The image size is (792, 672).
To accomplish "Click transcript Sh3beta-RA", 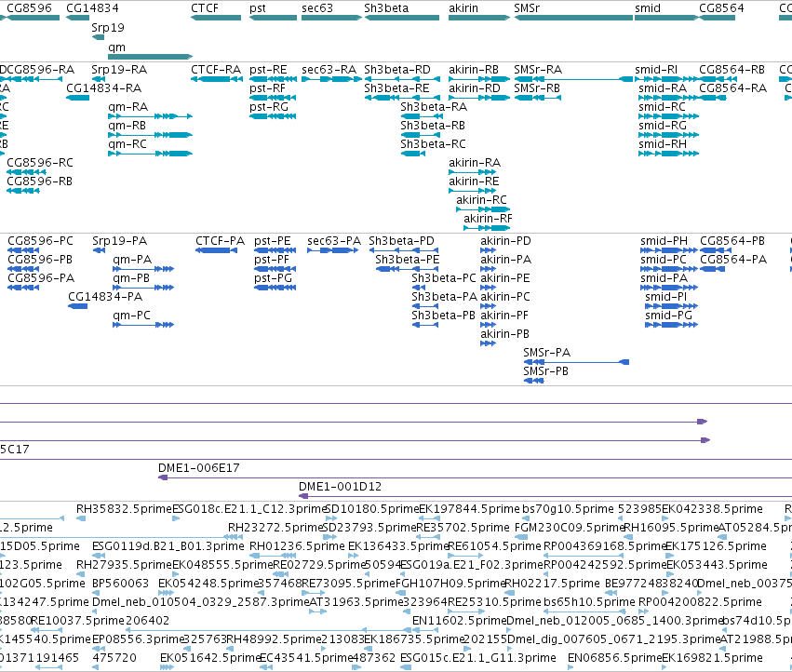I will point(422,116).
